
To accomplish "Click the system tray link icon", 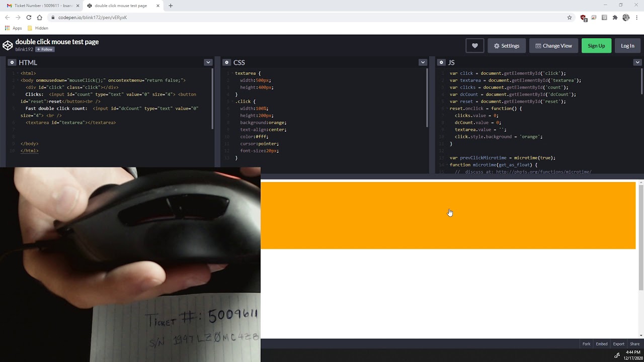I will tap(617, 355).
